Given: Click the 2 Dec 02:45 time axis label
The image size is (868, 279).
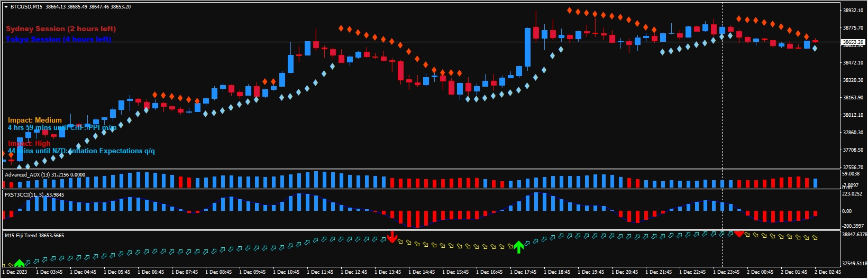Looking at the screenshot, I should 828,272.
